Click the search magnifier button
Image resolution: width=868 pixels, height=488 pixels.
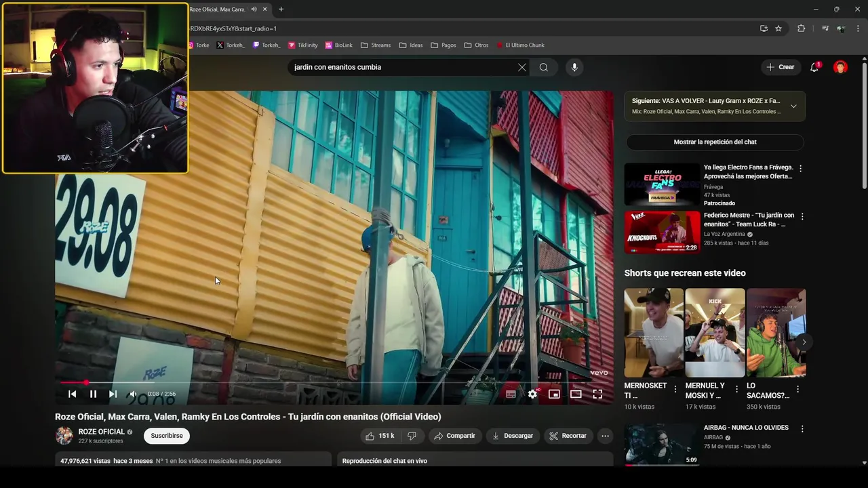(544, 67)
